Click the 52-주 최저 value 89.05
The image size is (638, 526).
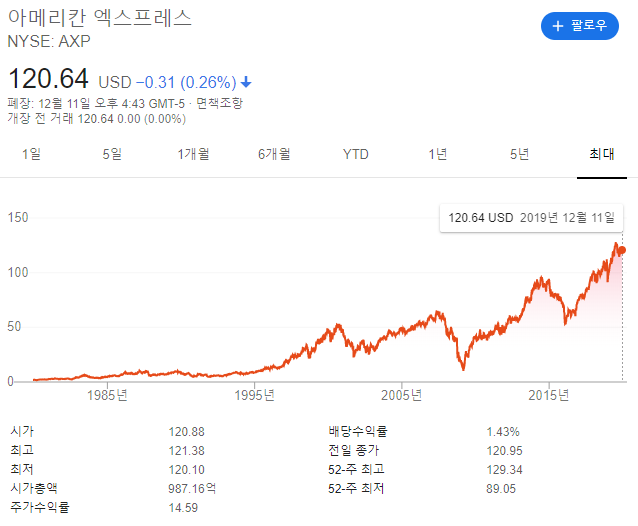click(501, 489)
